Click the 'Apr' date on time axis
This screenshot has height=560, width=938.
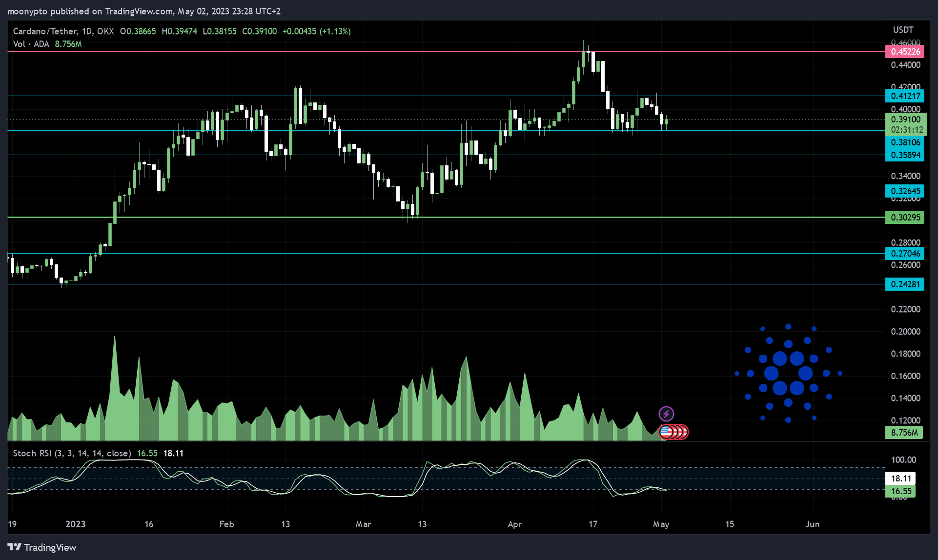point(514,524)
